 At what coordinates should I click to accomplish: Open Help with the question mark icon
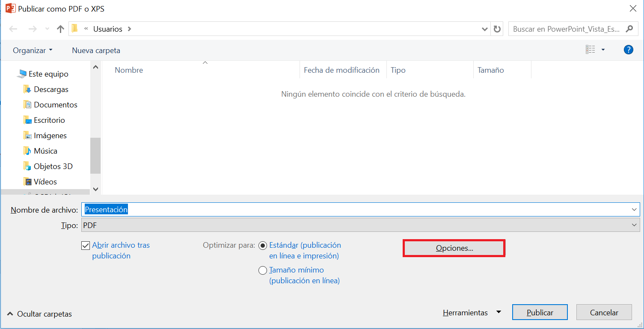[628, 50]
